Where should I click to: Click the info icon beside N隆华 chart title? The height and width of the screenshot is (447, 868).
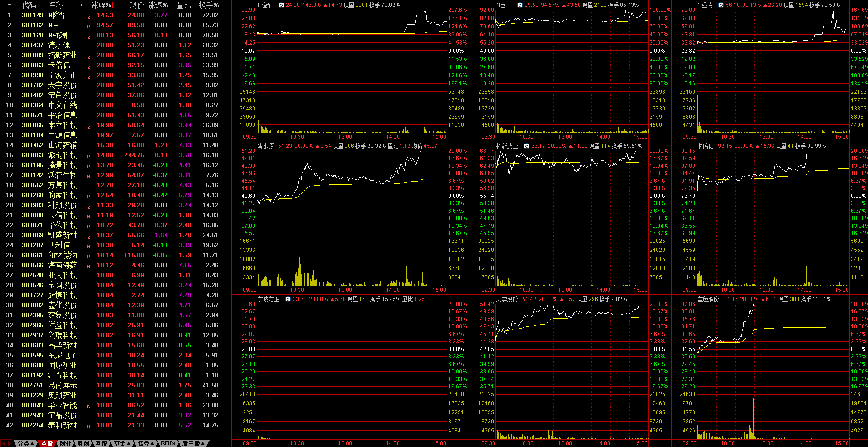coord(281,5)
